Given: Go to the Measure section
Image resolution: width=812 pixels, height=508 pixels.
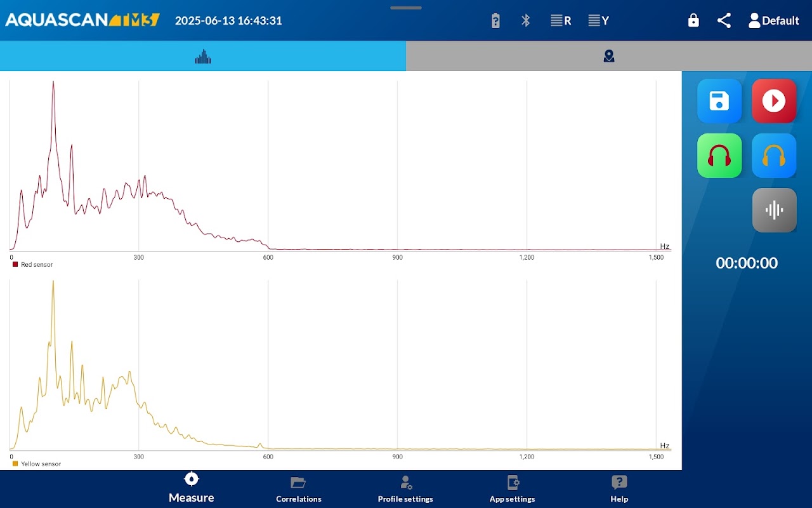Looking at the screenshot, I should [192, 488].
